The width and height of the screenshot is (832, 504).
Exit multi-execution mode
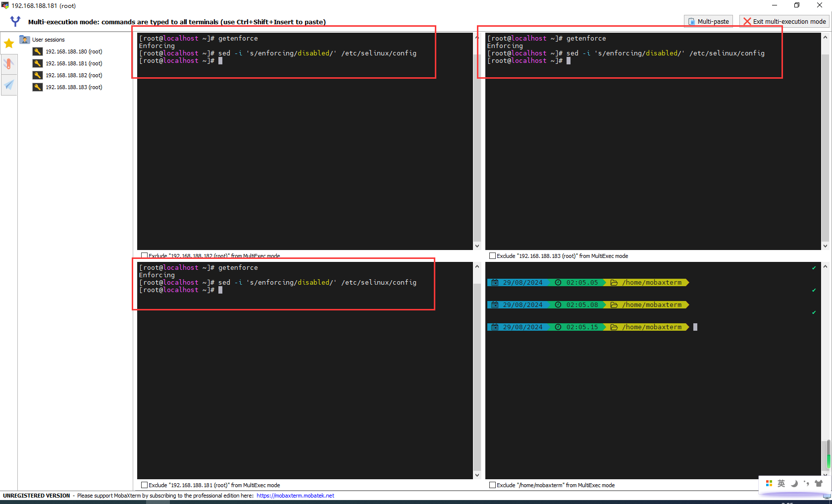784,21
